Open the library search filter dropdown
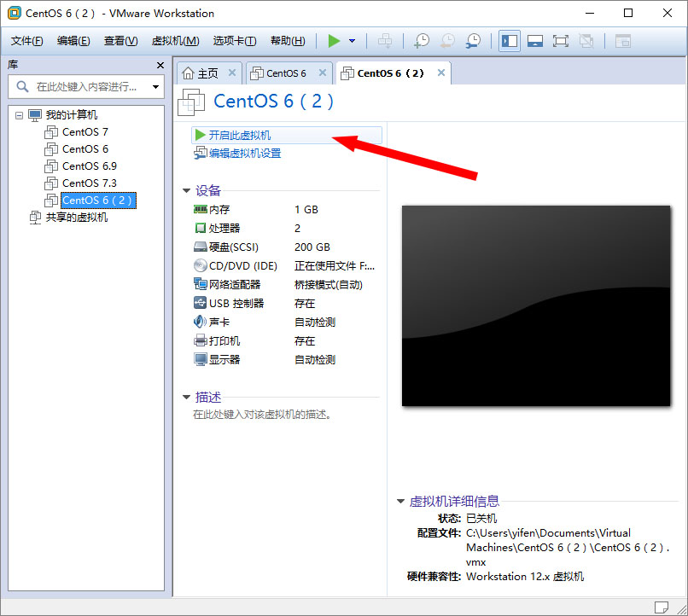 [155, 86]
